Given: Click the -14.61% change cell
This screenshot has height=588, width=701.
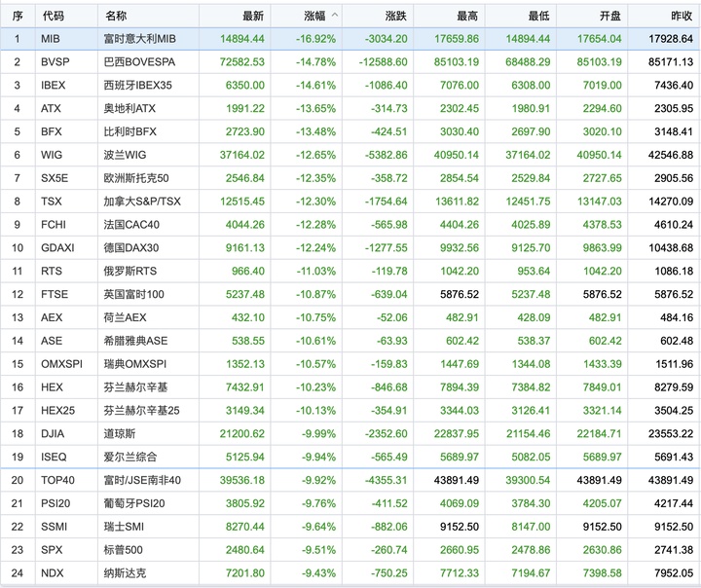Looking at the screenshot, I should 315,85.
